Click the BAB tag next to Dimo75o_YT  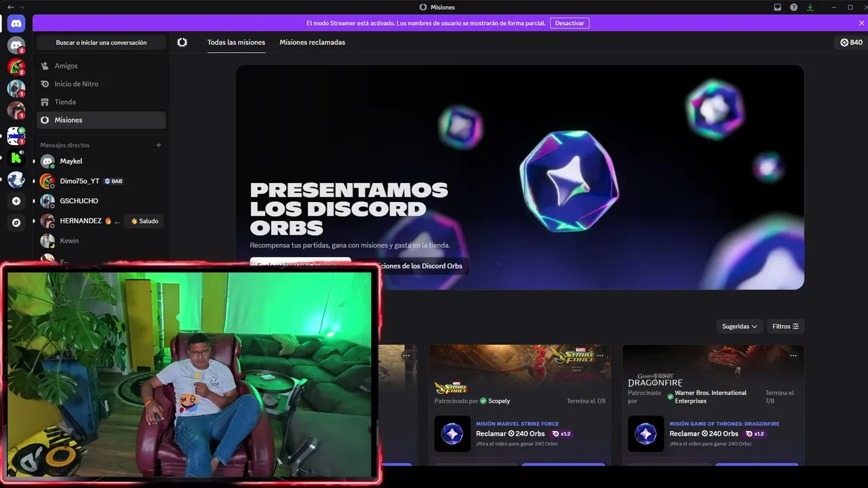coord(113,182)
